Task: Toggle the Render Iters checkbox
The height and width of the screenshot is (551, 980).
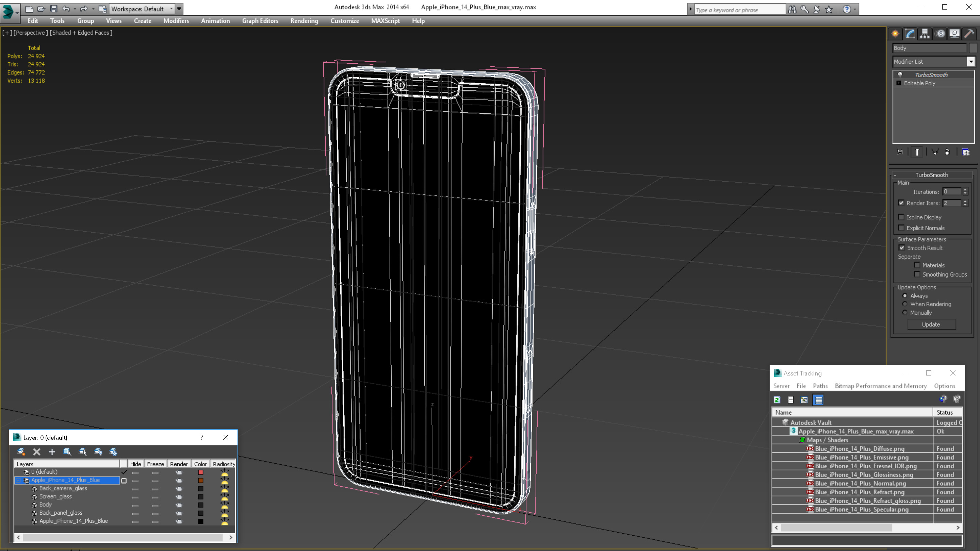Action: 901,203
